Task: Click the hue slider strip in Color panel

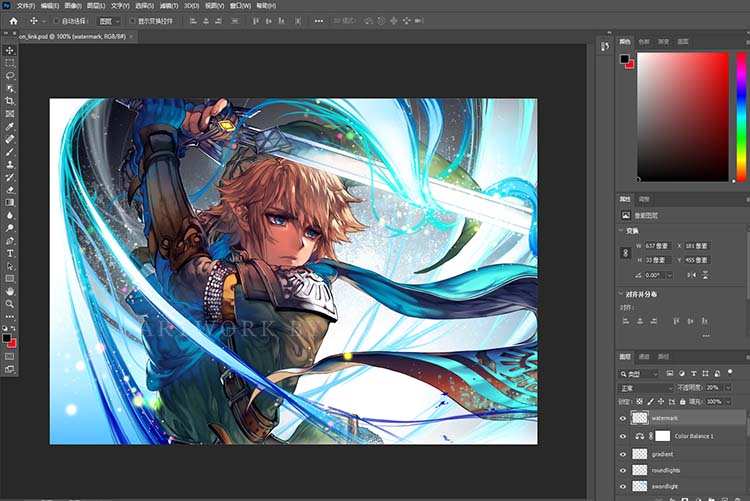Action: click(740, 115)
